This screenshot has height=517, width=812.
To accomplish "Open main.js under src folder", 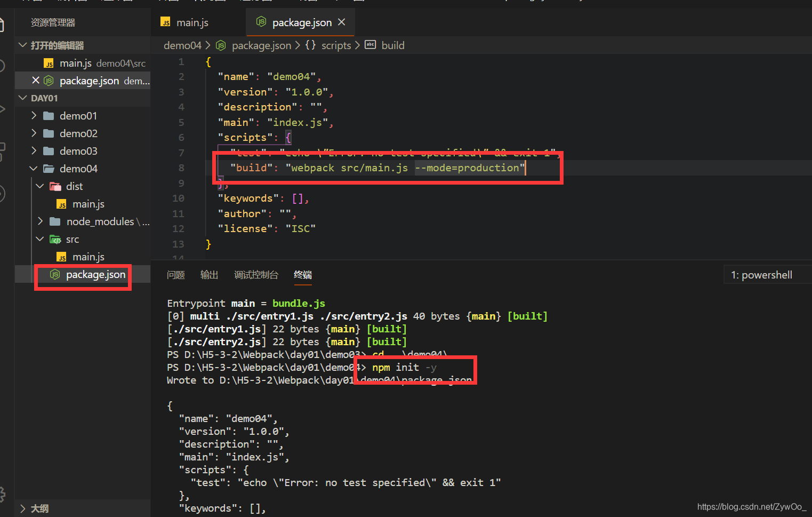I will 83,257.
